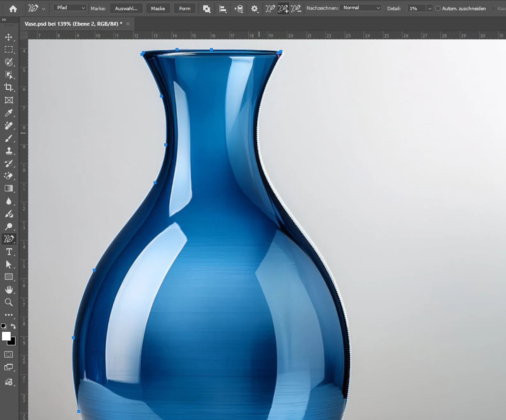Open the Nachzeichnen Normal dropdown
Screen dimensions: 506x420
tap(361, 8)
